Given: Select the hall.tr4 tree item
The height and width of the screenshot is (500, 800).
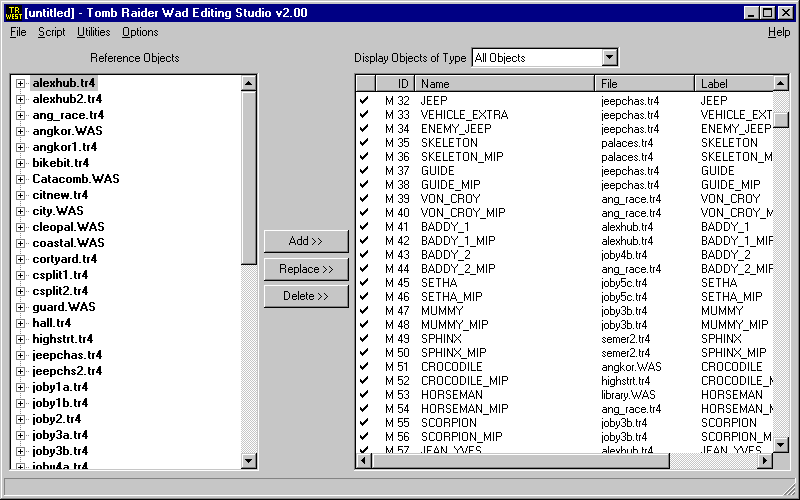Looking at the screenshot, I should (52, 323).
